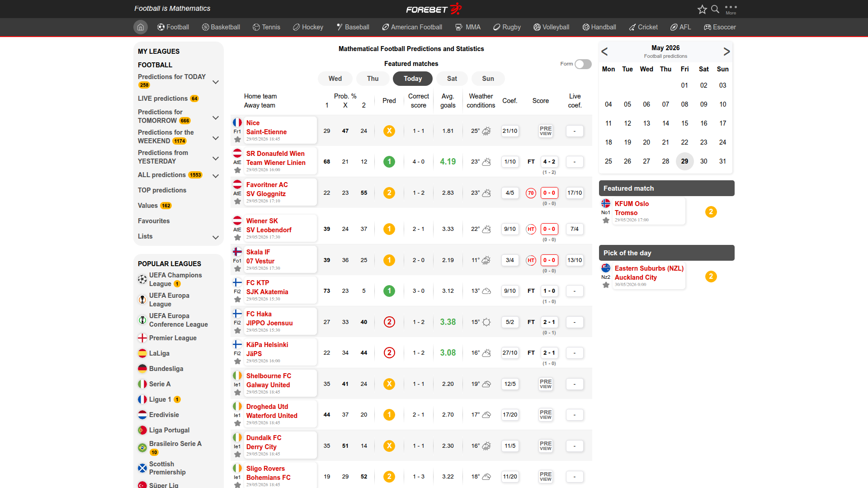This screenshot has width=868, height=488.
Task: Favourite the FC KTP match star
Action: [x=237, y=300]
